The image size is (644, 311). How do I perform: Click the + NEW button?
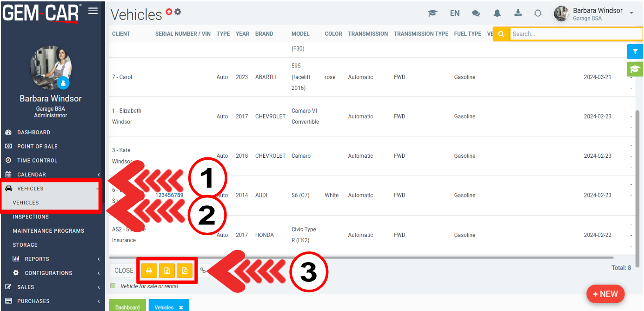tap(605, 294)
